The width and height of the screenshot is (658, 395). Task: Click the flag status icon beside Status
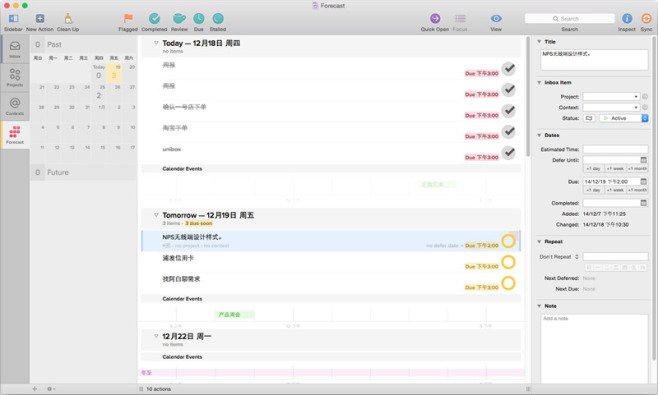[x=589, y=118]
